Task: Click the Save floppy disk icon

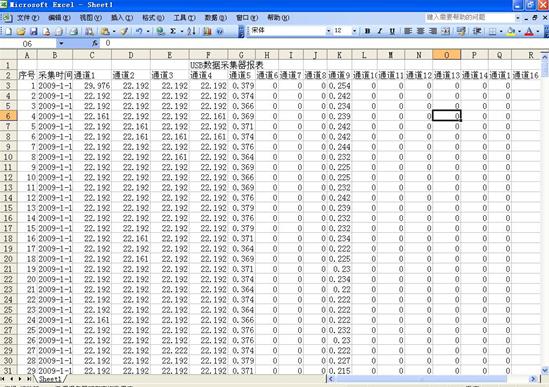Action: click(x=33, y=31)
